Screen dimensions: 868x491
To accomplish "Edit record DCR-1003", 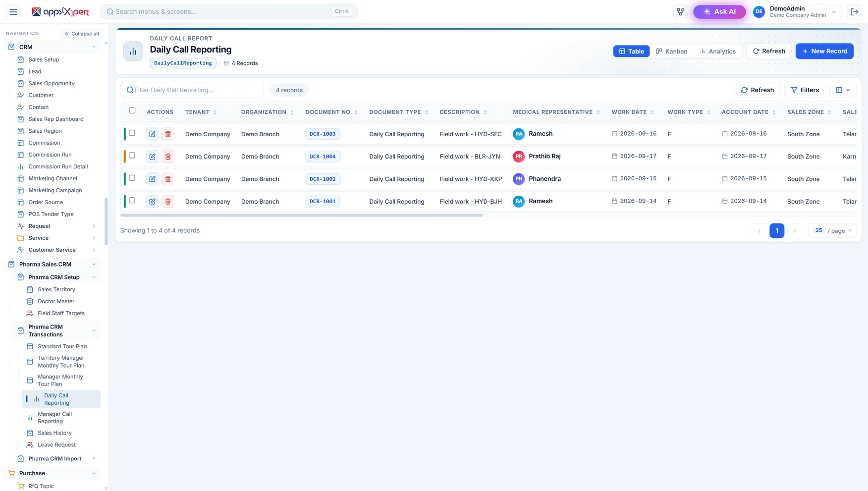I will (x=152, y=134).
